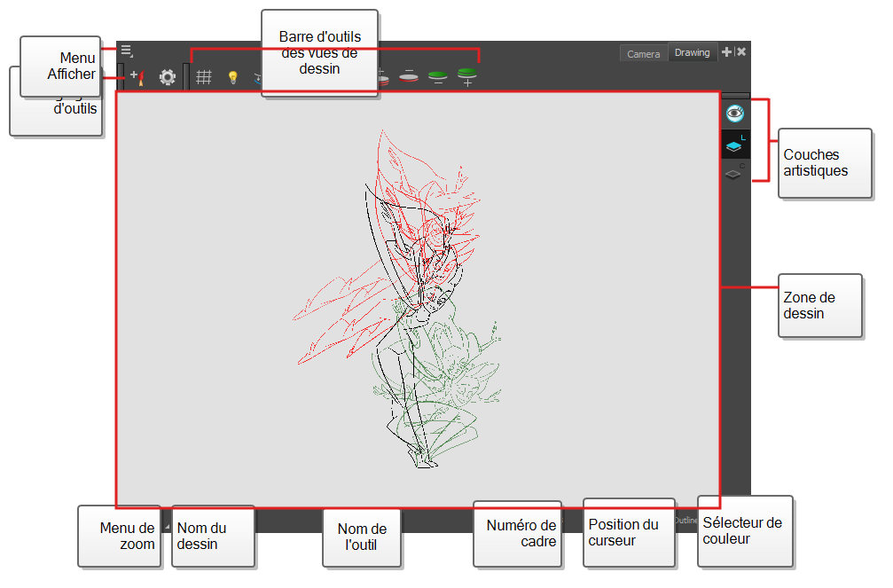Select the Drawing tab
The width and height of the screenshot is (893, 588).
coord(692,52)
